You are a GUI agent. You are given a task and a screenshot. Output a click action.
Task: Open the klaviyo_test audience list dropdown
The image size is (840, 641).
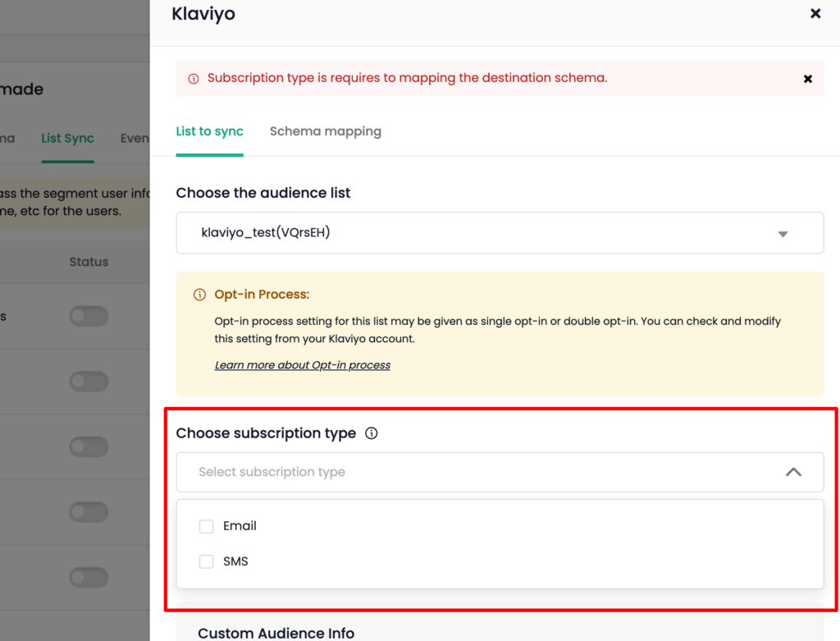500,232
